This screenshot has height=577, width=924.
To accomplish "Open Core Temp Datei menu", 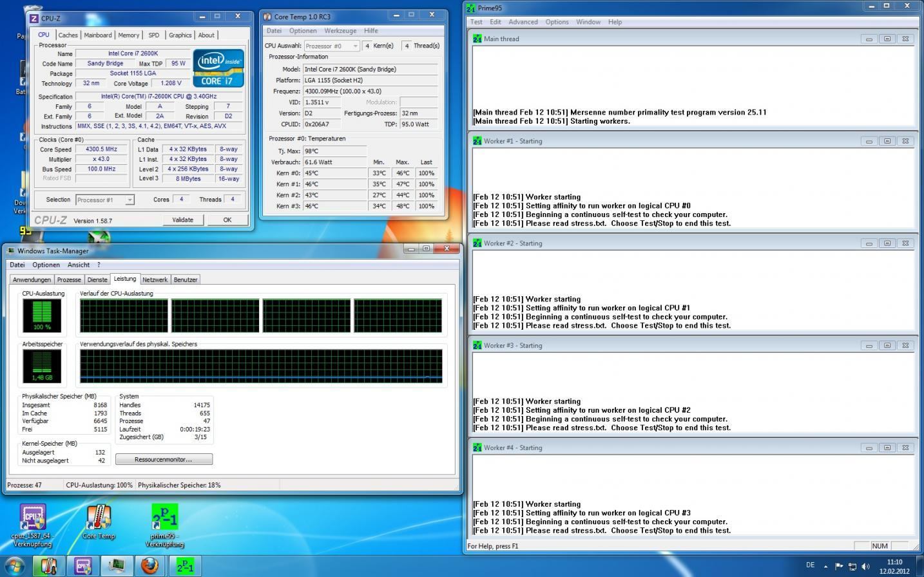I will [x=274, y=31].
